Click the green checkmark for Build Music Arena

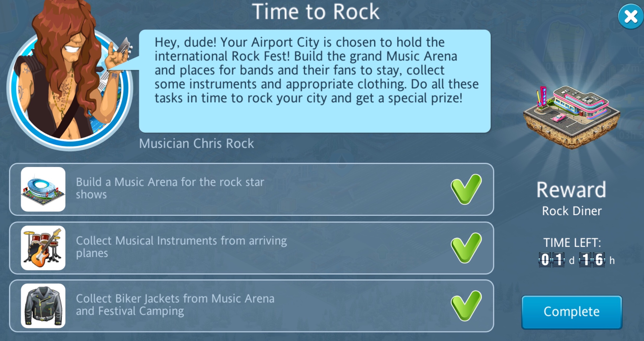[466, 189]
